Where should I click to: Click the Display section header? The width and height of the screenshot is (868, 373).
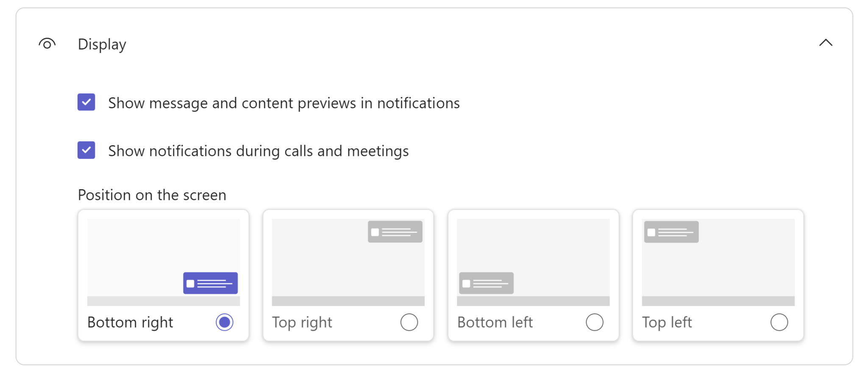tap(102, 44)
